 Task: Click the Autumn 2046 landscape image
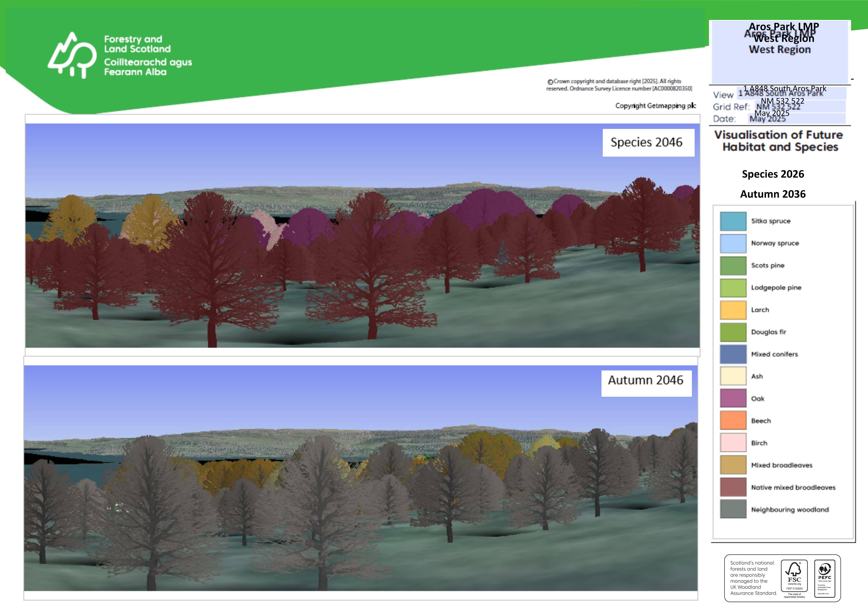point(361,478)
